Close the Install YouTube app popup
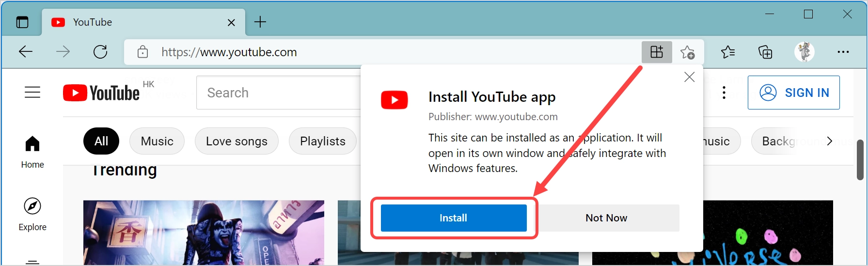This screenshot has height=266, width=868. [689, 77]
